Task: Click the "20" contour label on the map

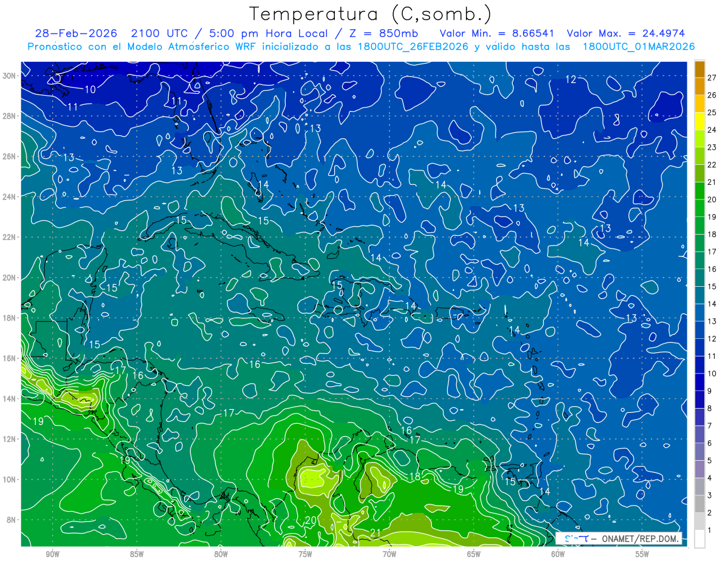Action: (x=310, y=520)
